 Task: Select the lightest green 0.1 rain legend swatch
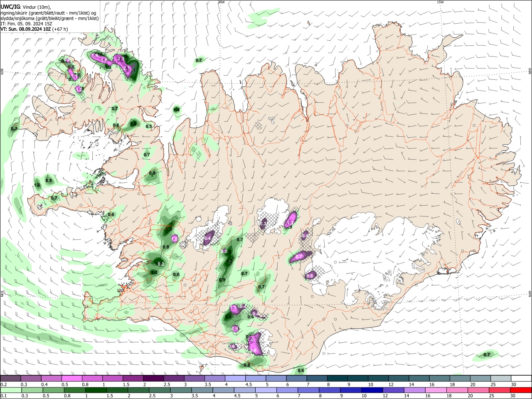pos(11,390)
